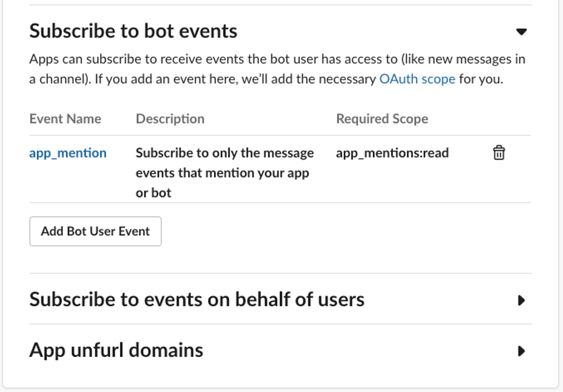Expand the App unfurl domains arrow
The image size is (563, 392).
click(521, 351)
